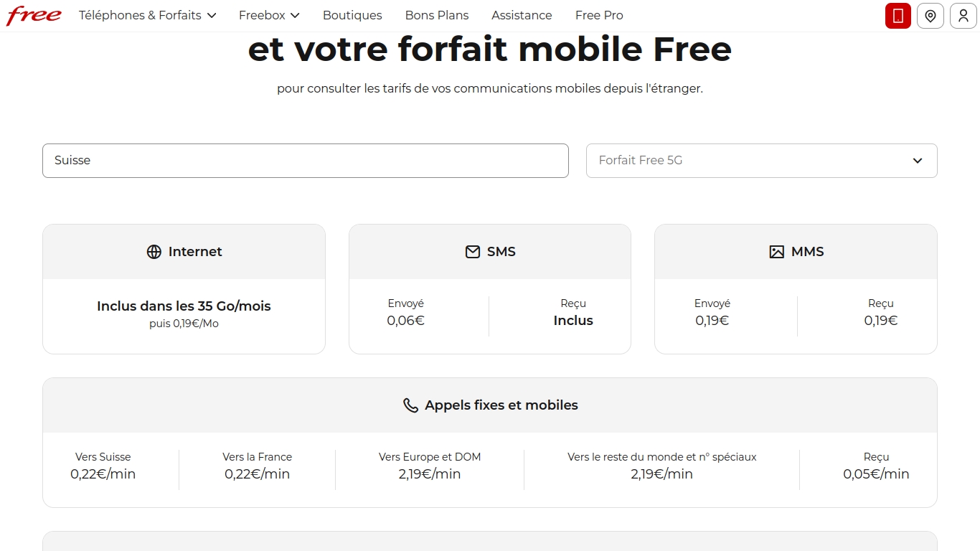This screenshot has width=980, height=551.
Task: Click the SMS Envoyé price 0,06€
Action: (x=405, y=321)
